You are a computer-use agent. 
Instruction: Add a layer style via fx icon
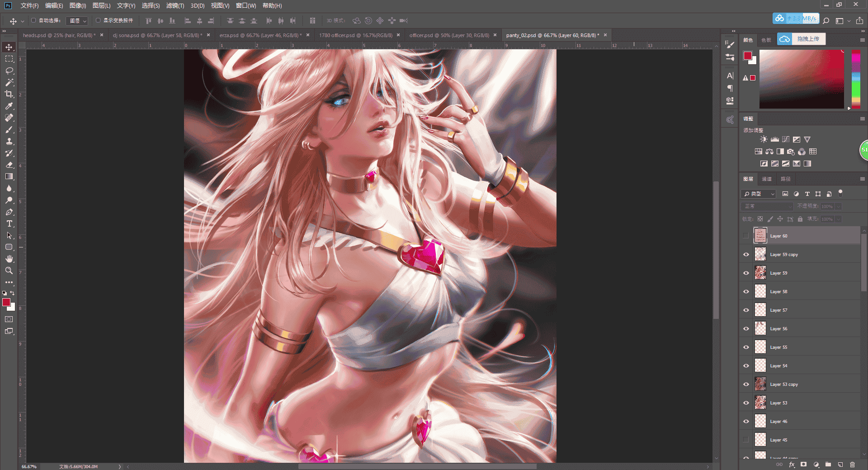coord(792,465)
